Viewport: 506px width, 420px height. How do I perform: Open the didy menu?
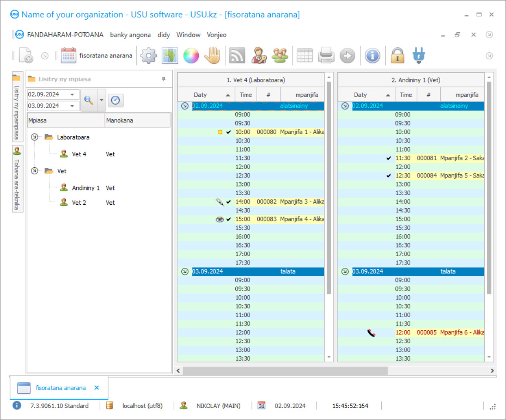163,35
